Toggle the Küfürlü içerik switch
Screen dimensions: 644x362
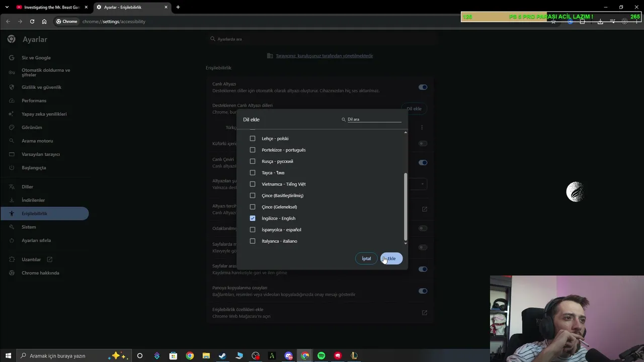pos(423,143)
